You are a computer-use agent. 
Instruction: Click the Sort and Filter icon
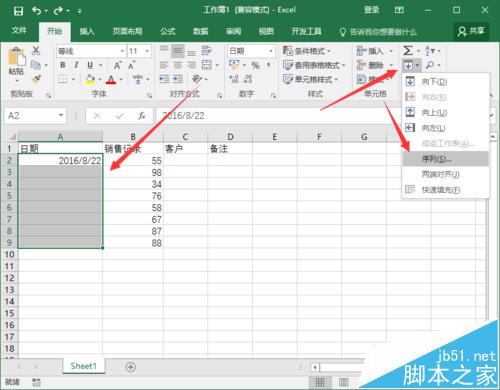pyautogui.click(x=430, y=51)
